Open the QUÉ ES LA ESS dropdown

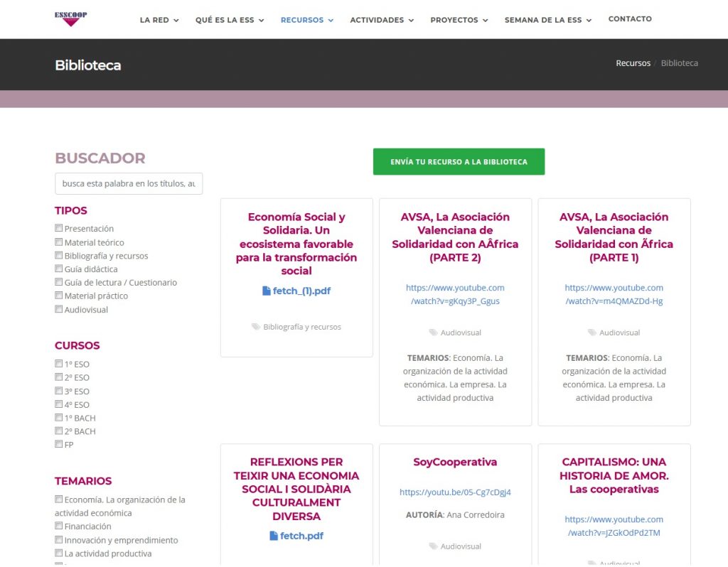click(x=230, y=20)
